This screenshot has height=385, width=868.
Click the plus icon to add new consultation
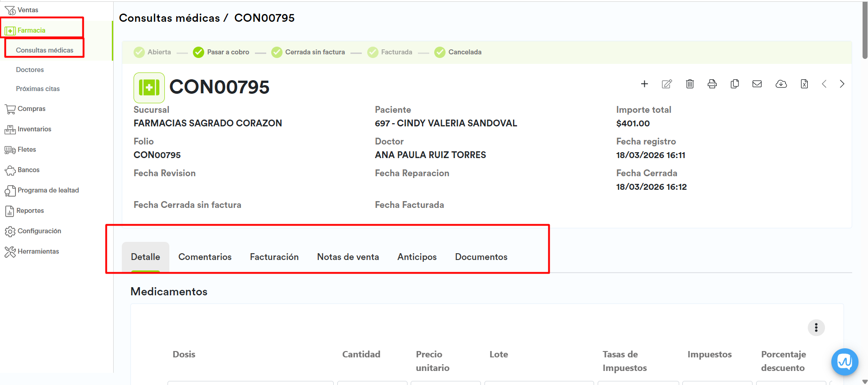coord(644,84)
